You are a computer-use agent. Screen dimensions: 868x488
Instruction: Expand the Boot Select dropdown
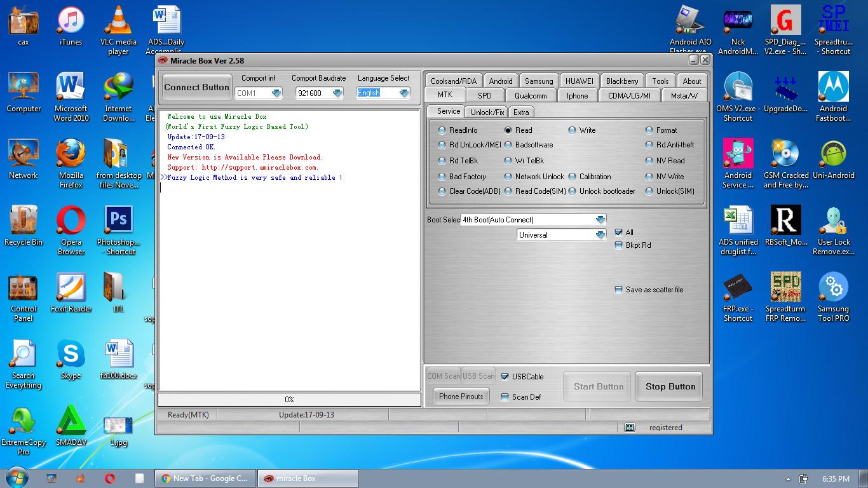[600, 220]
